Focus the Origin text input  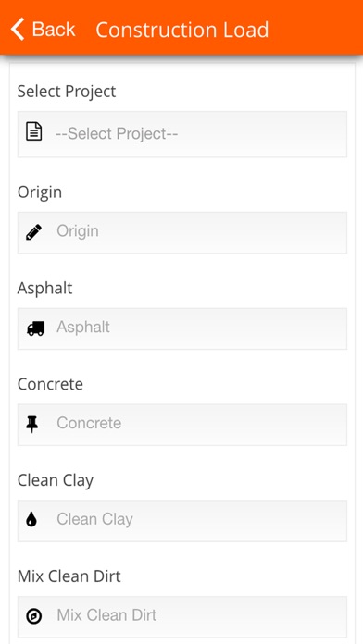tap(182, 232)
